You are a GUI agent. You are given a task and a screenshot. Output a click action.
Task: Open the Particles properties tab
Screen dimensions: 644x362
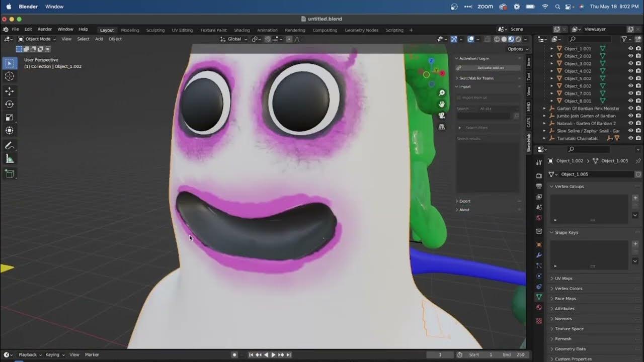539,265
